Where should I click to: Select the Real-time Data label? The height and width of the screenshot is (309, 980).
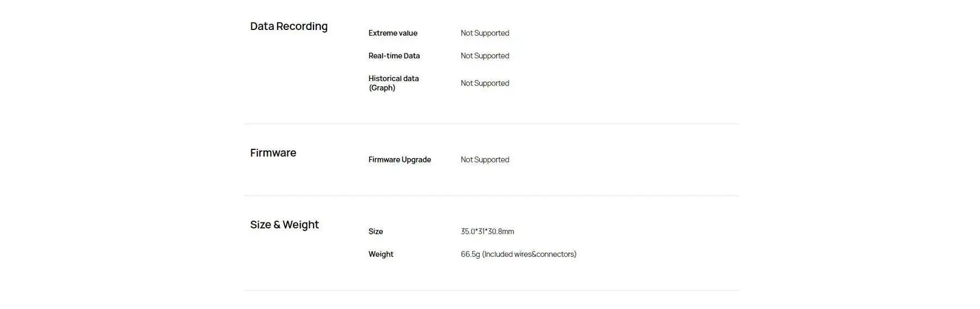point(394,56)
